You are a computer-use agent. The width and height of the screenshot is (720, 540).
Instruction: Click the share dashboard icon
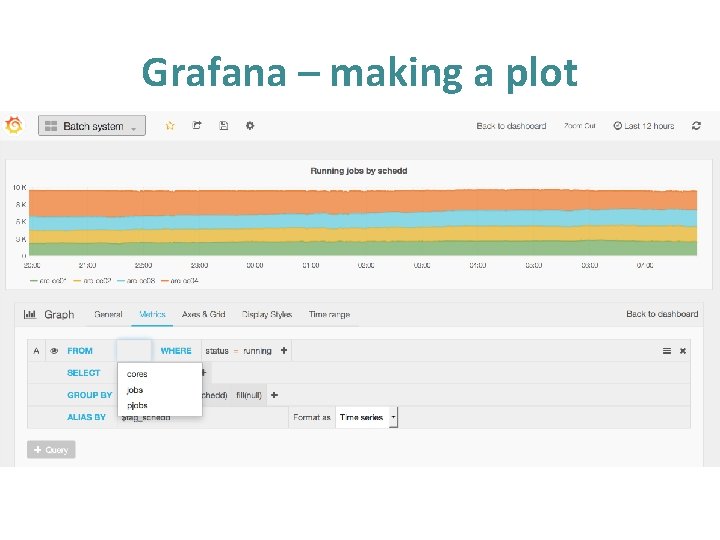tap(197, 125)
